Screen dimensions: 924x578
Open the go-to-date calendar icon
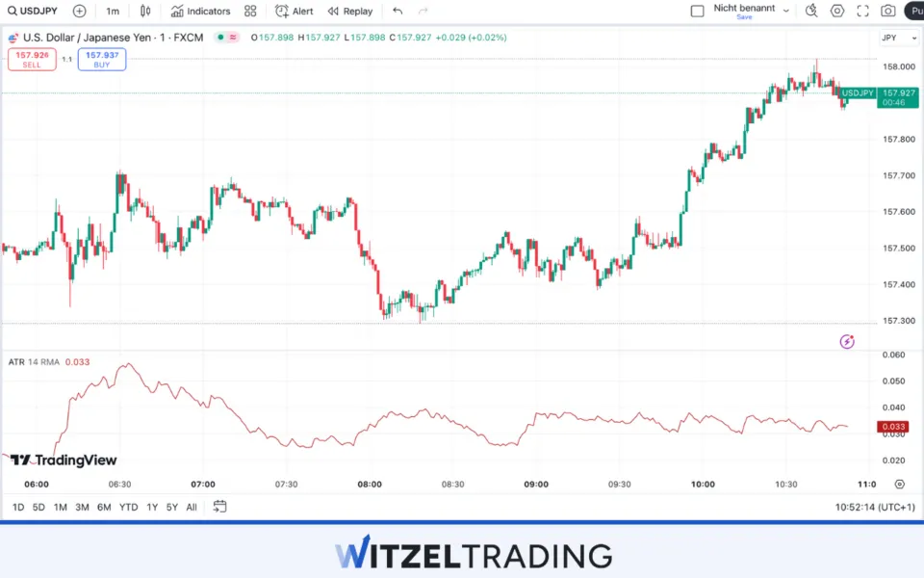(220, 507)
